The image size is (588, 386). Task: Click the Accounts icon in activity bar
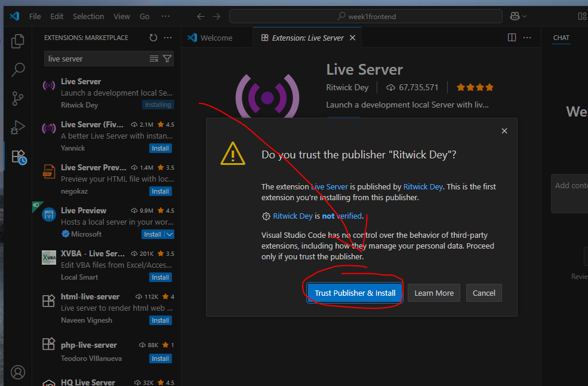(x=18, y=372)
